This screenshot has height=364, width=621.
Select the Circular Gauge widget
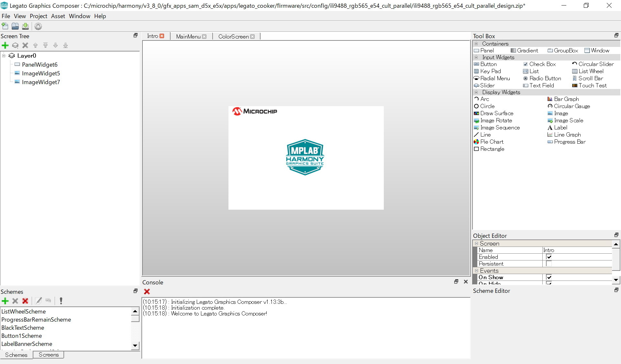[569, 106]
